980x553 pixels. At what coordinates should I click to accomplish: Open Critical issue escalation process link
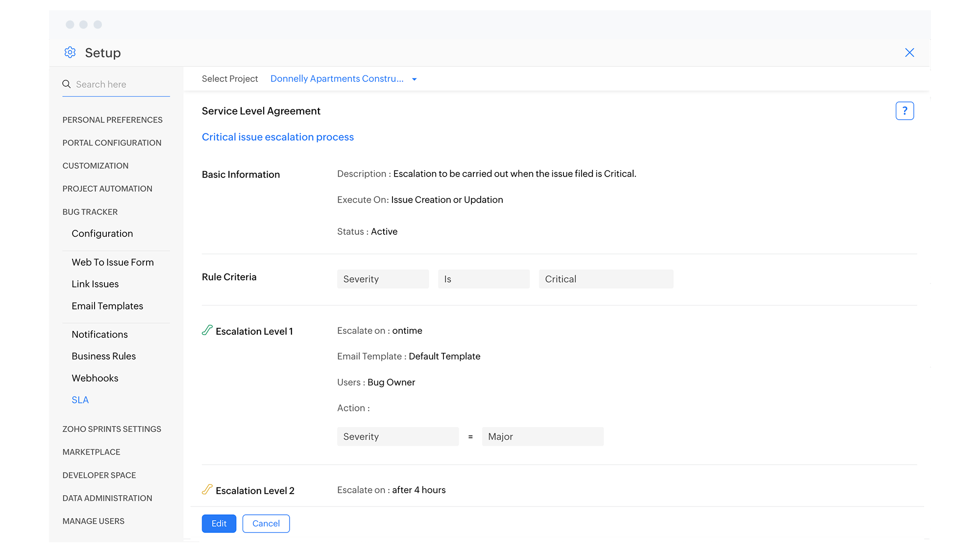277,137
